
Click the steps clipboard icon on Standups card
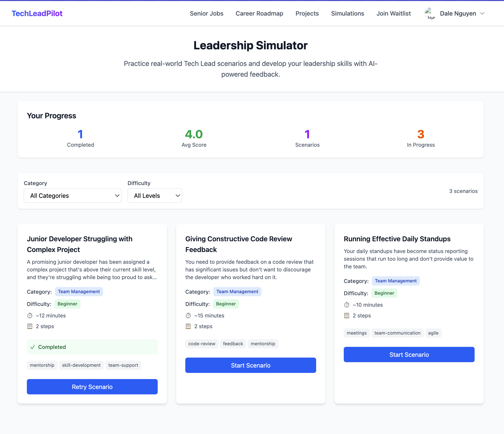tap(347, 315)
